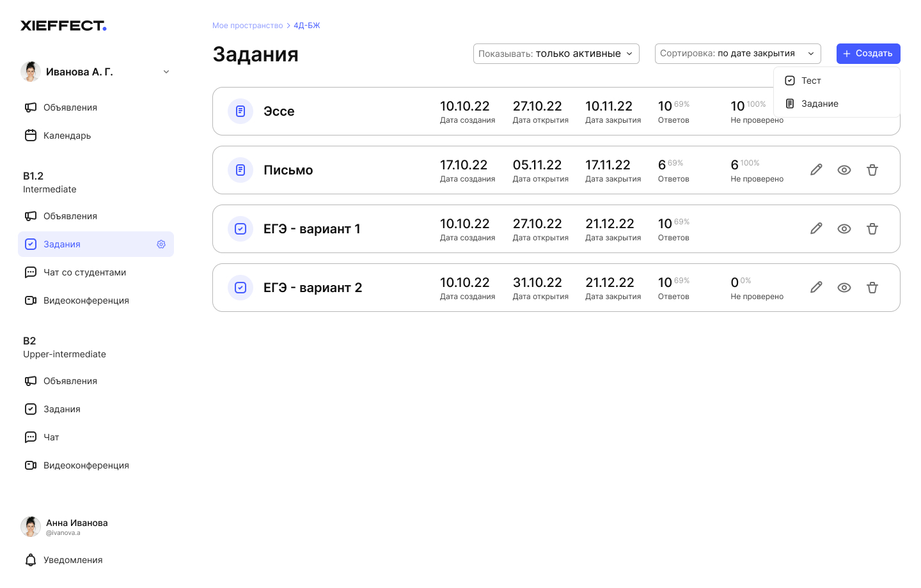Follow the Мое пространство breadcrumb link
The image size is (921, 588).
(x=248, y=26)
